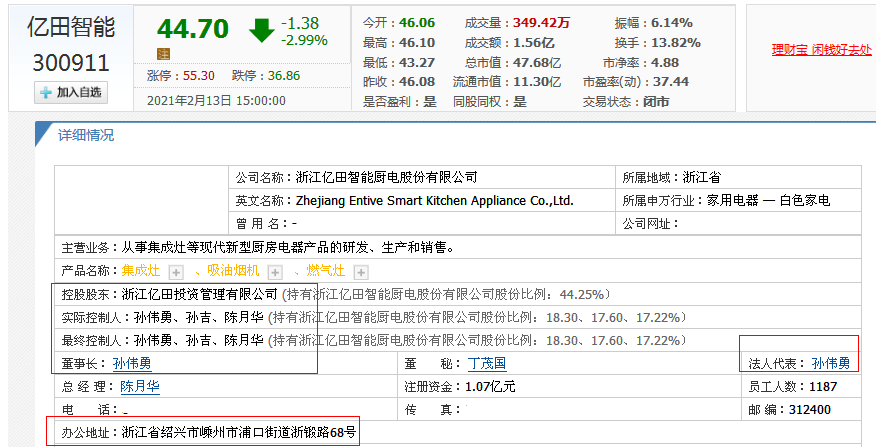The height and width of the screenshot is (447, 876).
Task: Click the 涨停 limit-up value 55.30
Action: 199,76
